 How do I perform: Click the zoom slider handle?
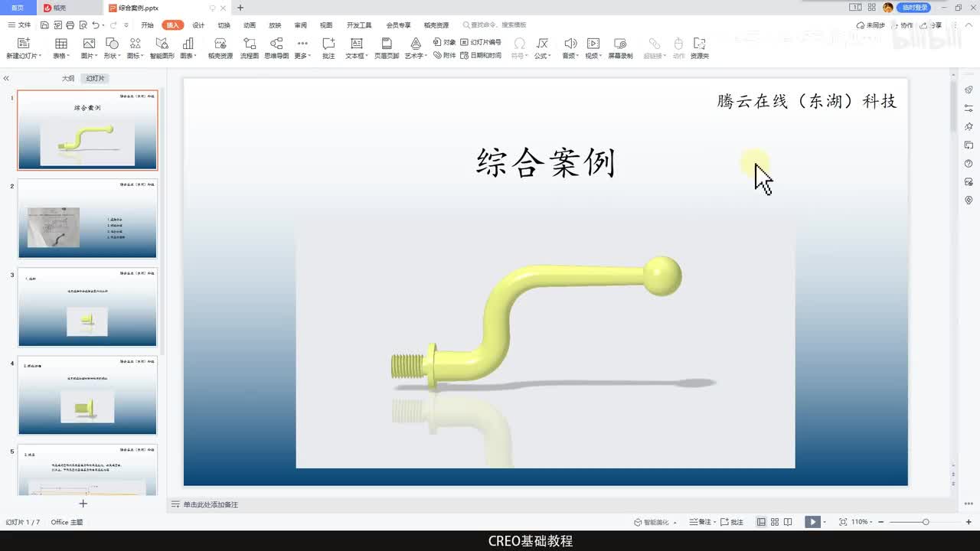tap(926, 522)
